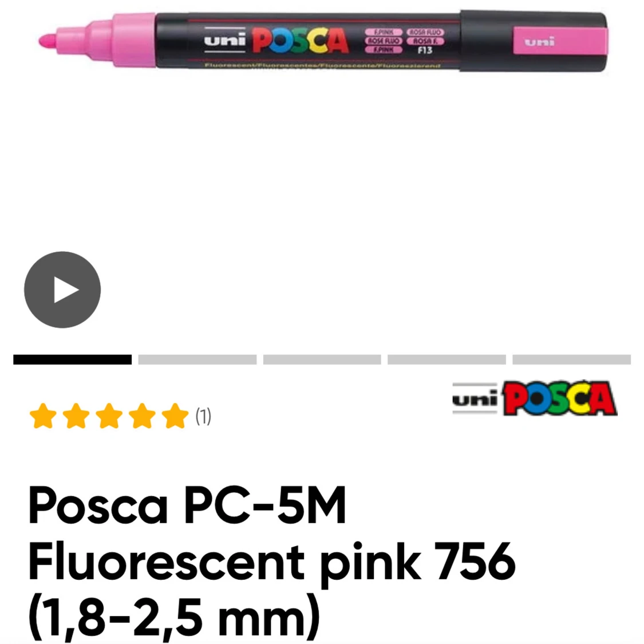Go to the third gallery slide indicator
The image size is (644, 644).
322,359
